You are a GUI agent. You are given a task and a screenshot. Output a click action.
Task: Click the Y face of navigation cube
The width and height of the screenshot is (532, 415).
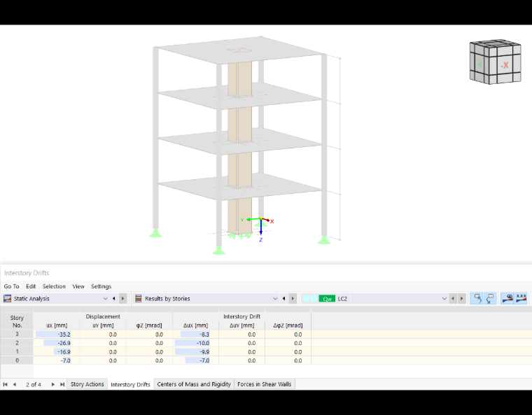pos(479,64)
